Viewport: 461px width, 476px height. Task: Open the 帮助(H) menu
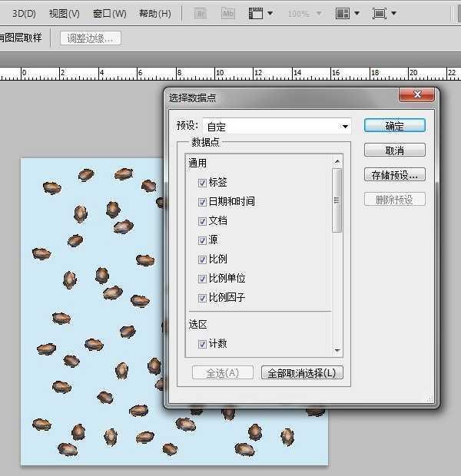(154, 14)
